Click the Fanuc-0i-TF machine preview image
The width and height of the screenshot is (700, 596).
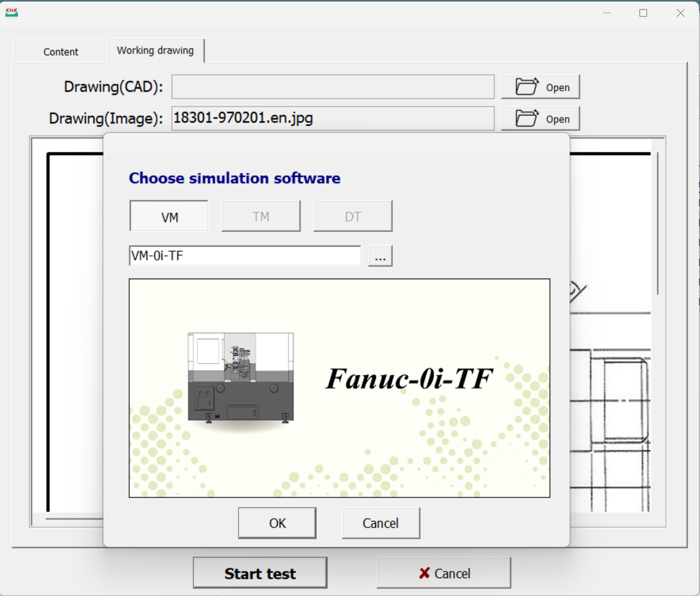pos(339,388)
